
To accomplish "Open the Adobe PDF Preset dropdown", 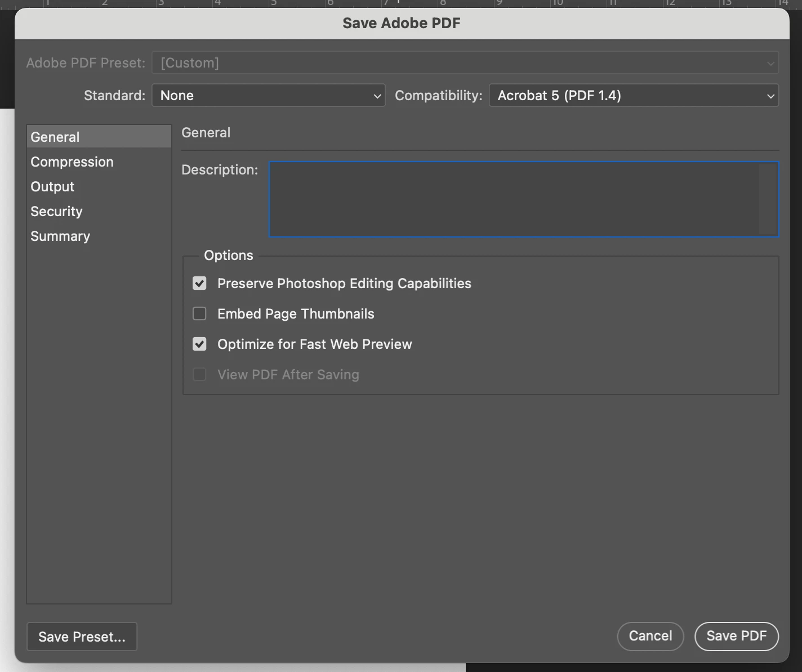I will [x=464, y=62].
